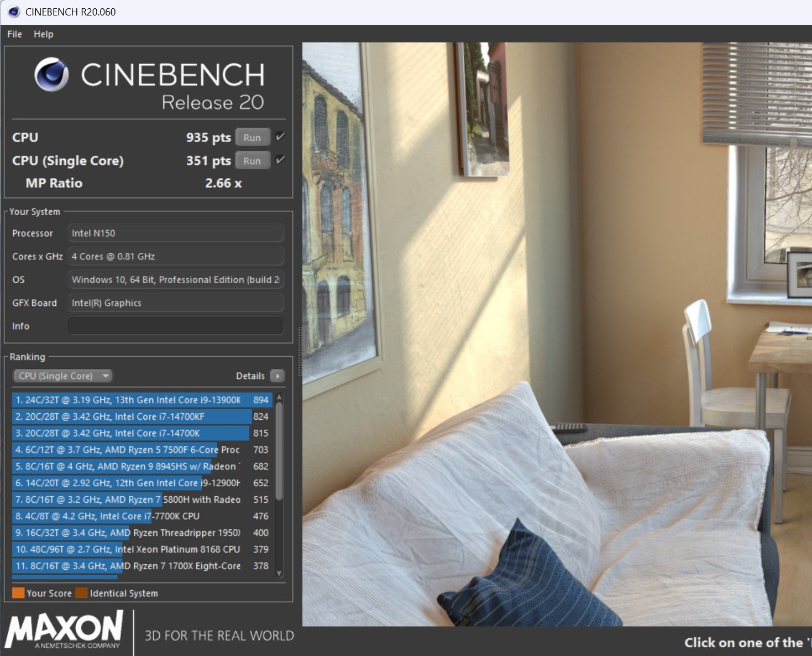This screenshot has width=812, height=656.
Task: Click the brown Identical System legend swatch
Action: [x=81, y=593]
